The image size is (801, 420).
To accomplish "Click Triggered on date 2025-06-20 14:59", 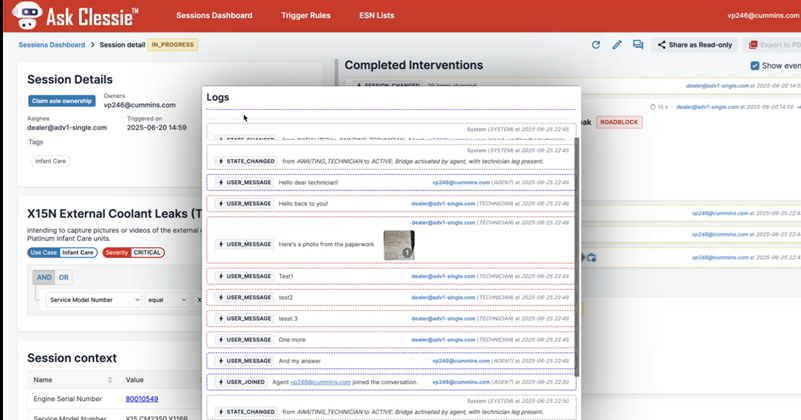I will point(157,128).
